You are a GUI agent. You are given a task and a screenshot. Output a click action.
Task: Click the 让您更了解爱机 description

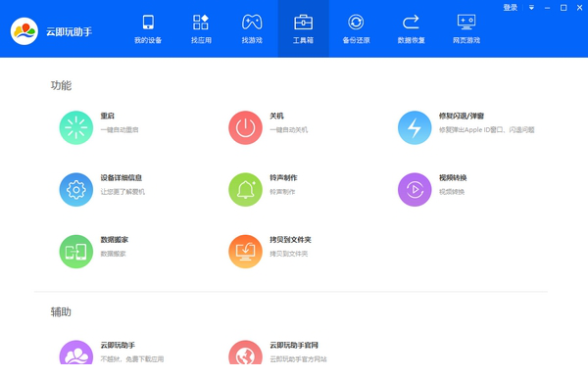coord(122,192)
